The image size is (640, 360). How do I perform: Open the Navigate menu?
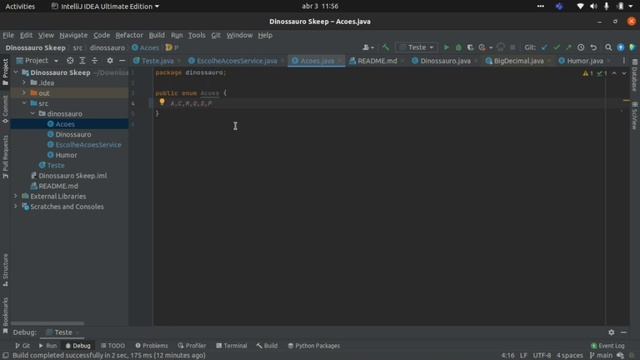73,35
